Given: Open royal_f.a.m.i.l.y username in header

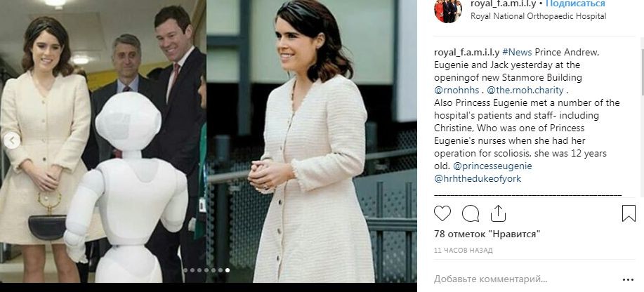Looking at the screenshot, I should click(504, 4).
